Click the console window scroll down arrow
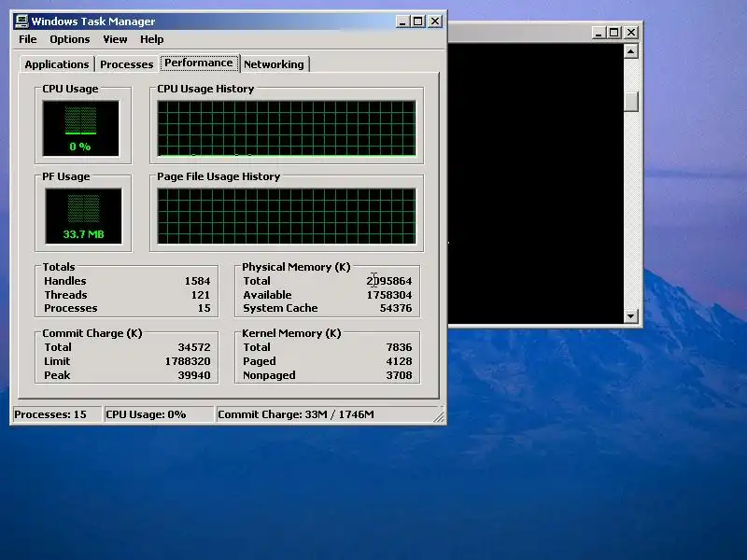Viewport: 747px width, 560px height. (631, 315)
